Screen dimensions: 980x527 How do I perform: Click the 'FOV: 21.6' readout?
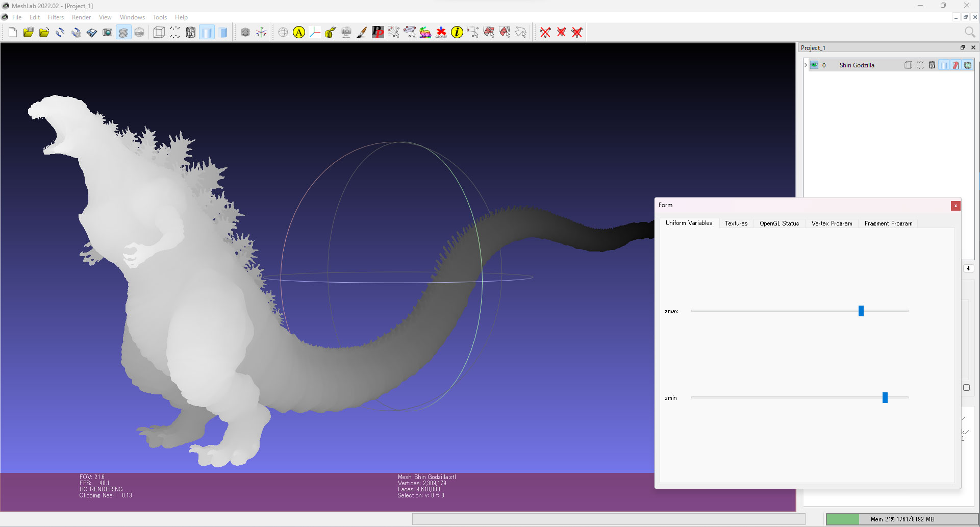pos(92,477)
